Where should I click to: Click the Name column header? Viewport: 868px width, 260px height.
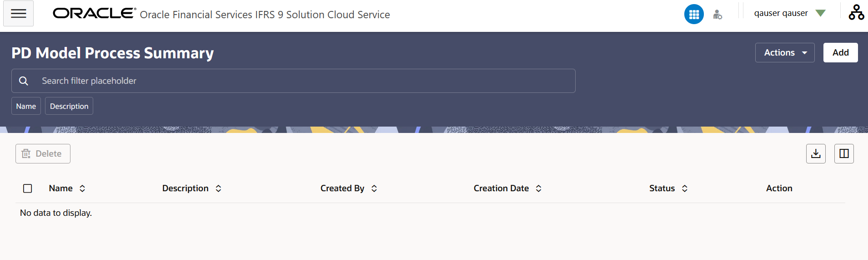pos(60,189)
